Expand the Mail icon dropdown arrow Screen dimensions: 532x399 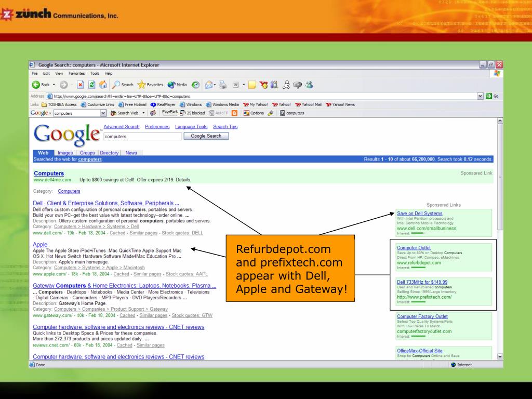tap(215, 85)
